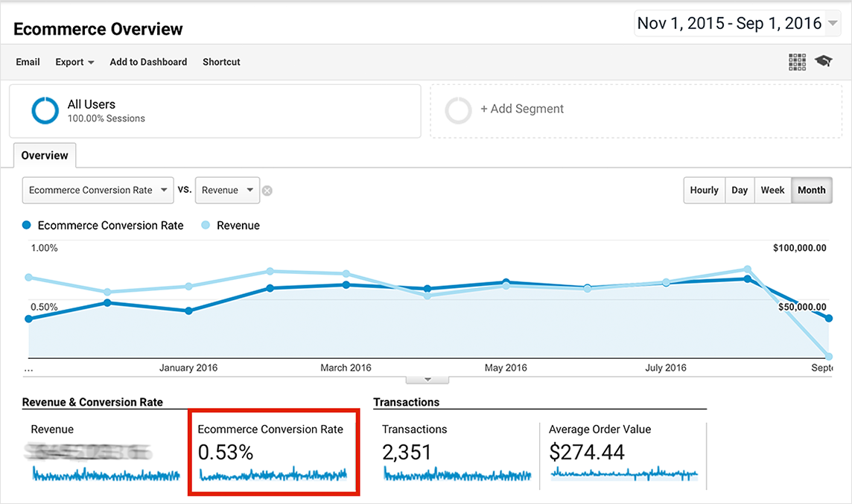The width and height of the screenshot is (852, 504).
Task: Click Add to Dashboard
Action: click(x=148, y=62)
